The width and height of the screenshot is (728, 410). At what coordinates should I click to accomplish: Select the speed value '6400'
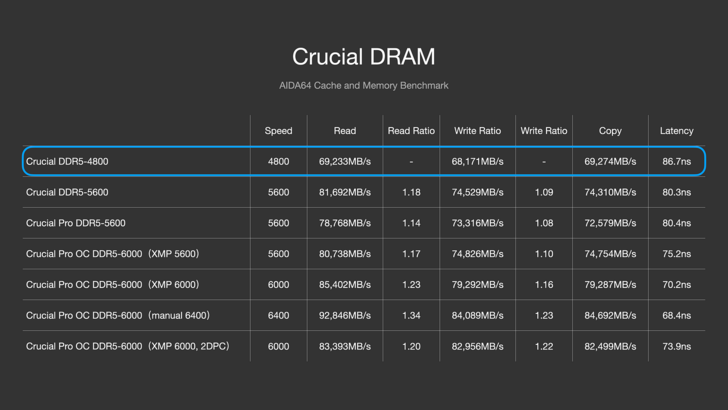(x=279, y=315)
